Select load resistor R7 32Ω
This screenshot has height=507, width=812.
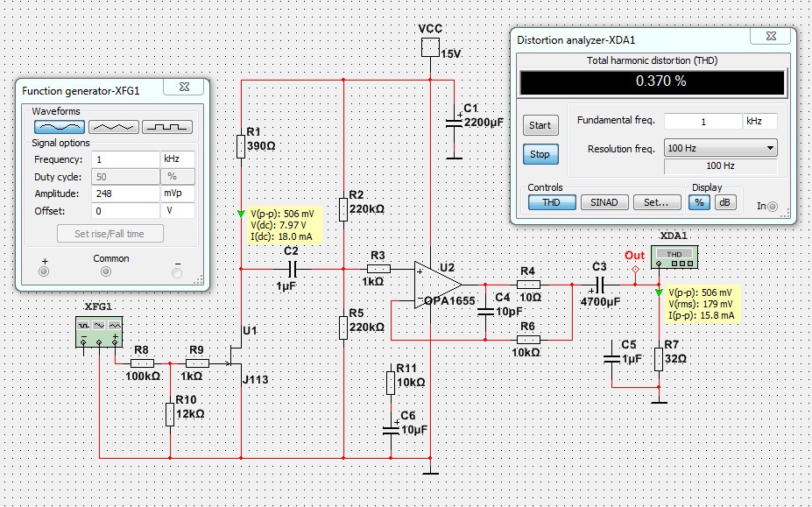point(659,359)
